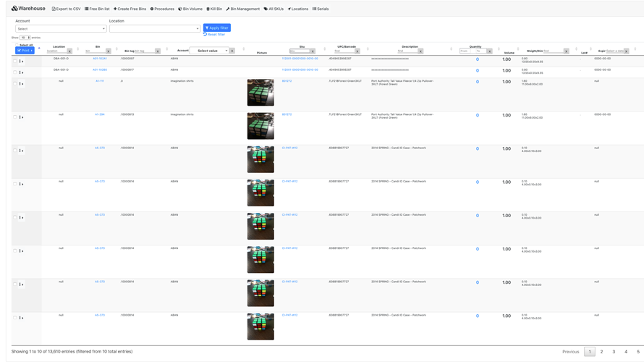Screen dimensions: 644x362
Task: Type in the Sku column search field
Action: click(x=299, y=51)
